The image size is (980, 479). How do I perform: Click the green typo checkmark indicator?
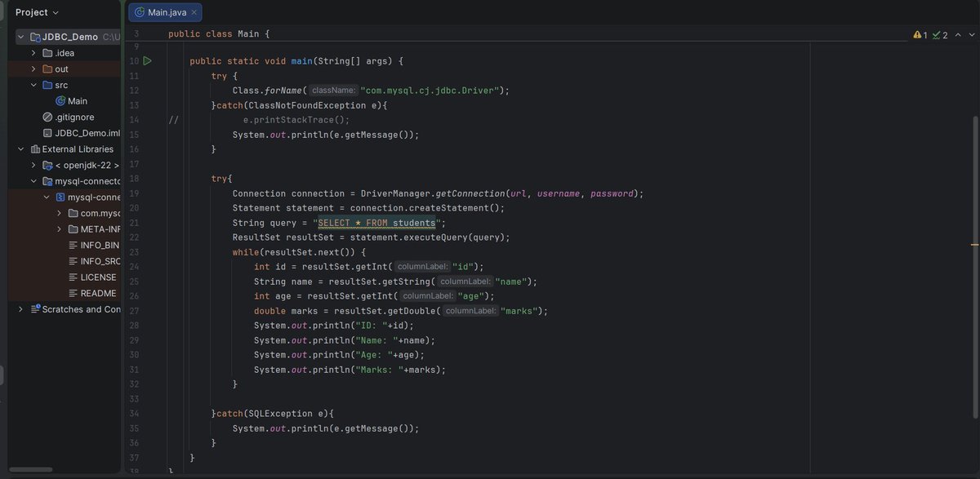(937, 35)
